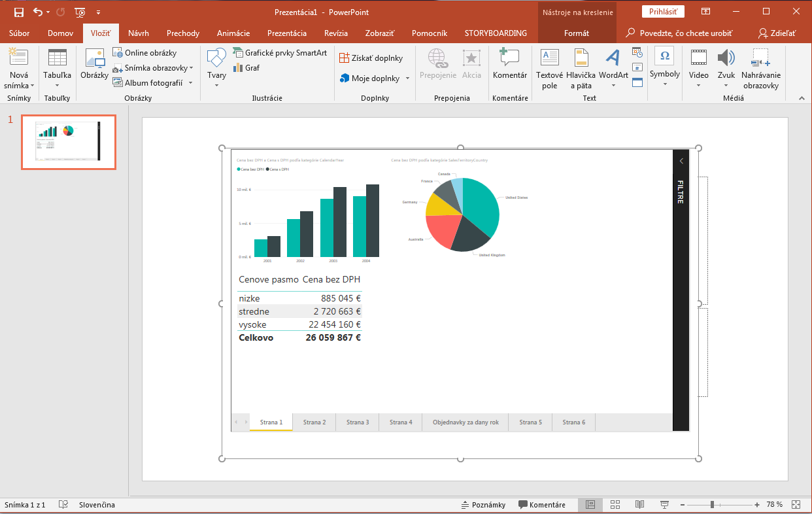Switch to Normal view icon
Viewport: 812px width, 514px height.
tap(590, 505)
